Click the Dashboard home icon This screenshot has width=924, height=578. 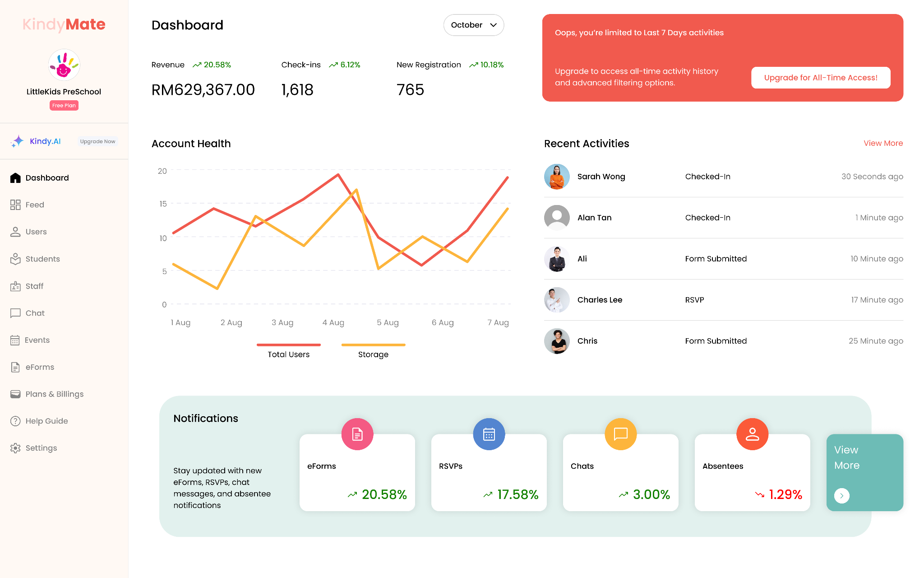pyautogui.click(x=15, y=178)
